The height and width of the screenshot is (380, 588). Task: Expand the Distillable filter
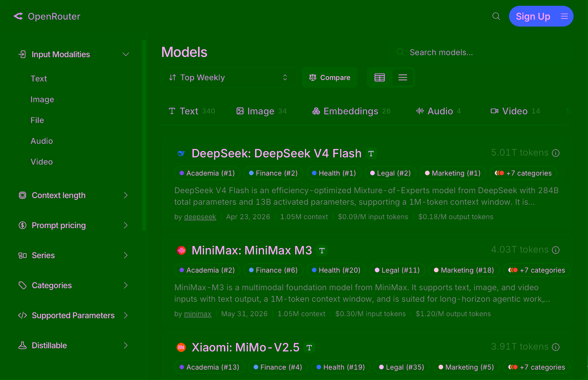(126, 345)
